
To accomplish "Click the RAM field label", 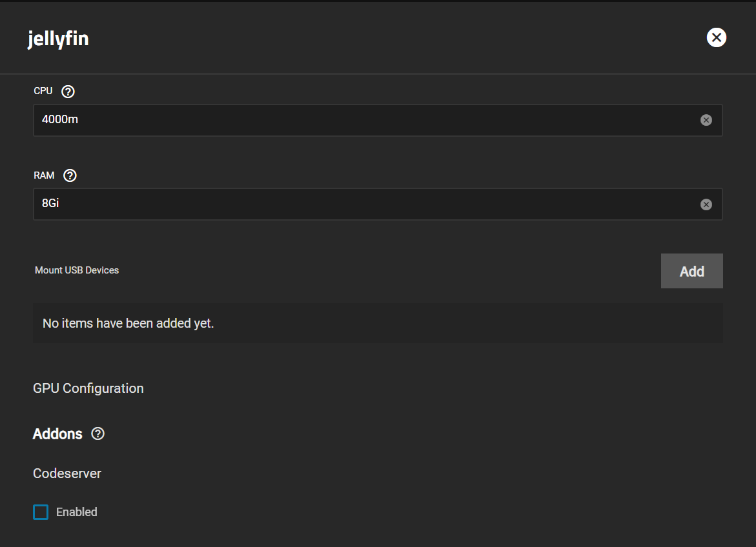I will 44,175.
